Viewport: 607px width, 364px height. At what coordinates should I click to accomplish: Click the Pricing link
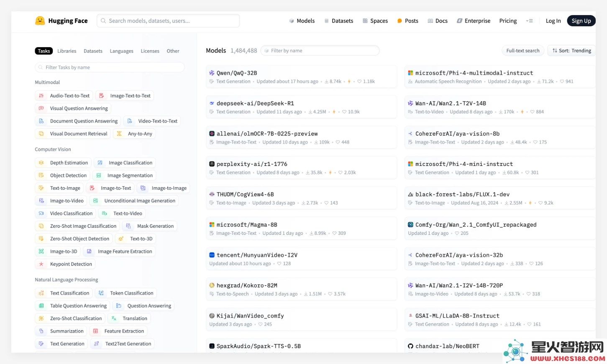point(508,21)
